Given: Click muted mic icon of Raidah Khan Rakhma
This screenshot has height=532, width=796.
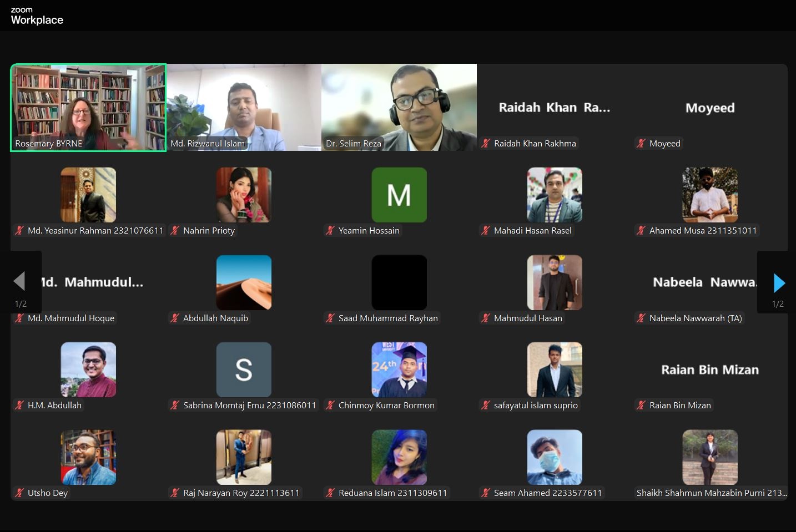Looking at the screenshot, I should tap(486, 144).
